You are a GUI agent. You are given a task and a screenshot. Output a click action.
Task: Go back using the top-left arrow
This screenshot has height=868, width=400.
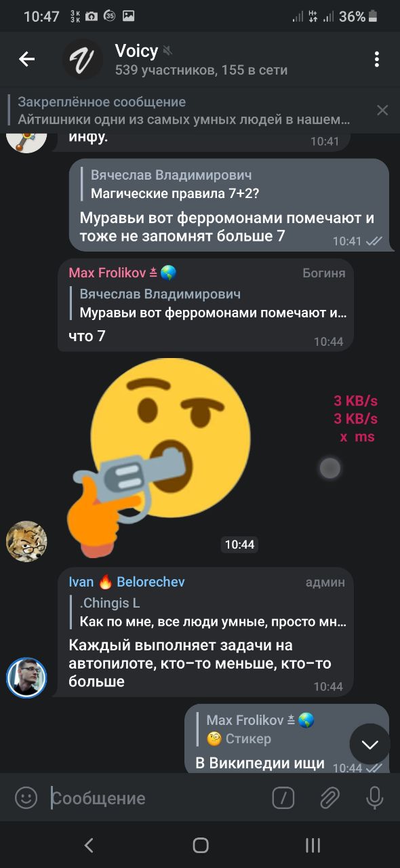[x=26, y=60]
